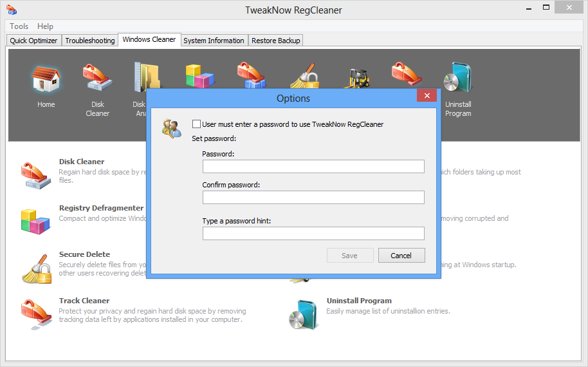Viewport: 588px width, 367px height.
Task: Click the disc box icon beside Uninstall Program list entry
Action: pos(304,314)
